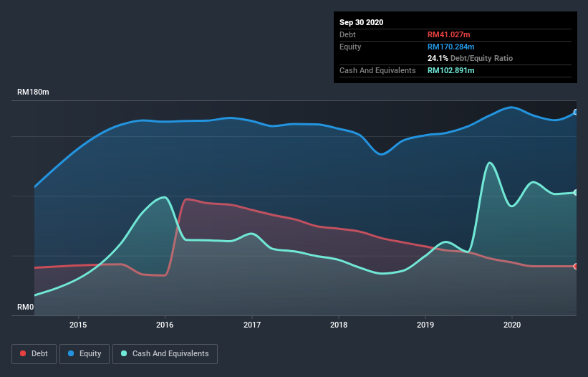This screenshot has width=588, height=377.
Task: Click the 2020 x-axis label
Action: click(x=512, y=325)
